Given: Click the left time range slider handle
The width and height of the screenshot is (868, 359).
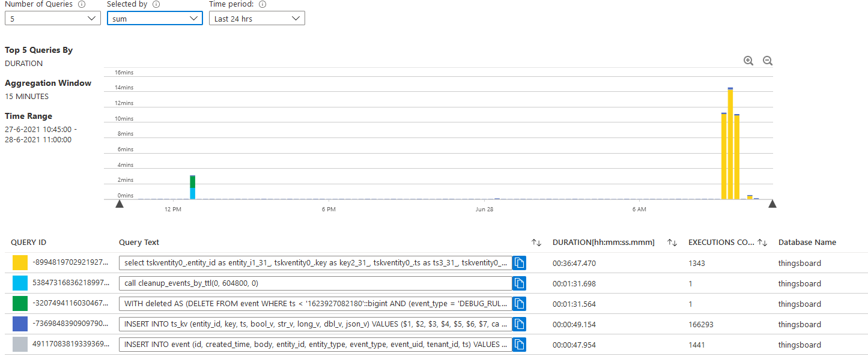Looking at the screenshot, I should (x=120, y=204).
